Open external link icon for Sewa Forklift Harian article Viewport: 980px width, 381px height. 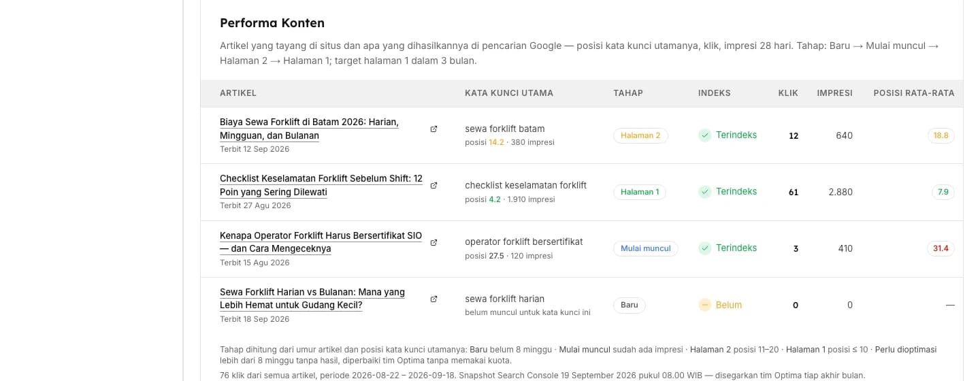click(434, 299)
